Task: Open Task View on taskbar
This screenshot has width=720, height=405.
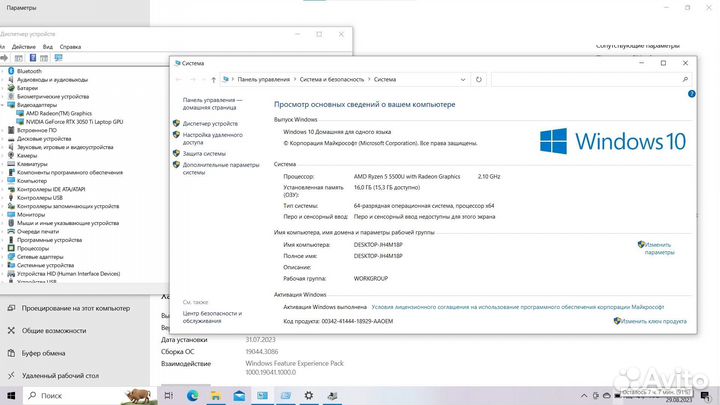Action: [x=169, y=395]
